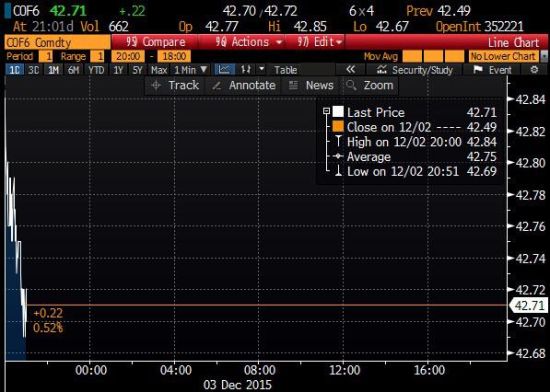Screen dimensions: 550x392
Task: Edit the 20:00 start time field
Action: [x=128, y=56]
